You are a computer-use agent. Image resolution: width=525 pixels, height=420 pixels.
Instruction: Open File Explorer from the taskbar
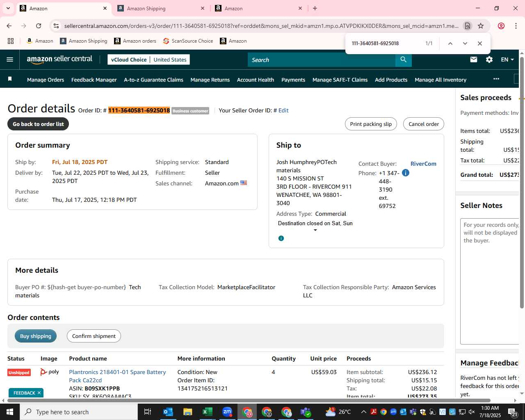188,412
